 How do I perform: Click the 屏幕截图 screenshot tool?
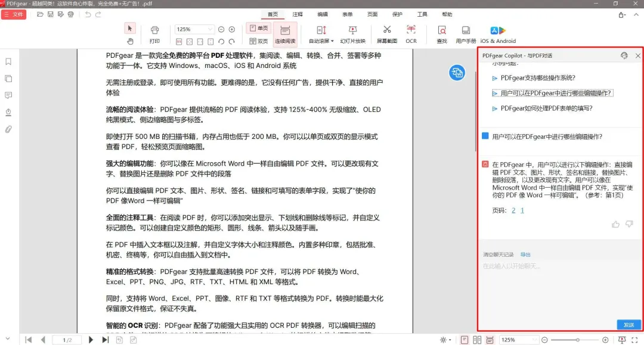pos(387,35)
